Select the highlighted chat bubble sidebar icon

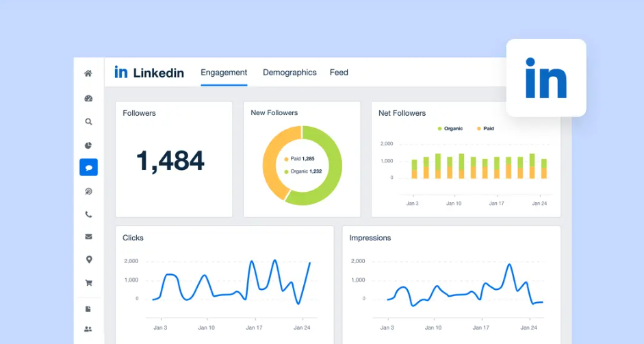(89, 167)
